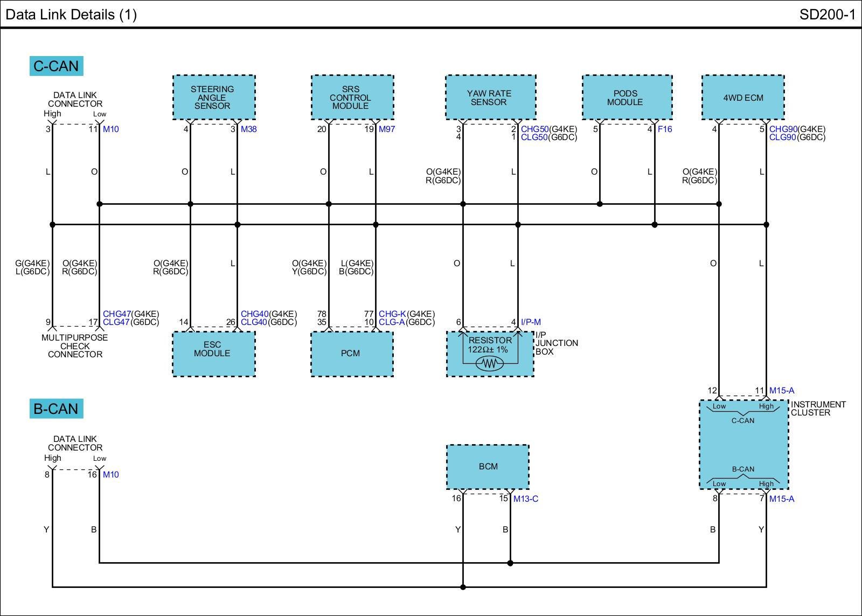Open the CHG47 connector reference
The image size is (862, 616).
point(116,314)
